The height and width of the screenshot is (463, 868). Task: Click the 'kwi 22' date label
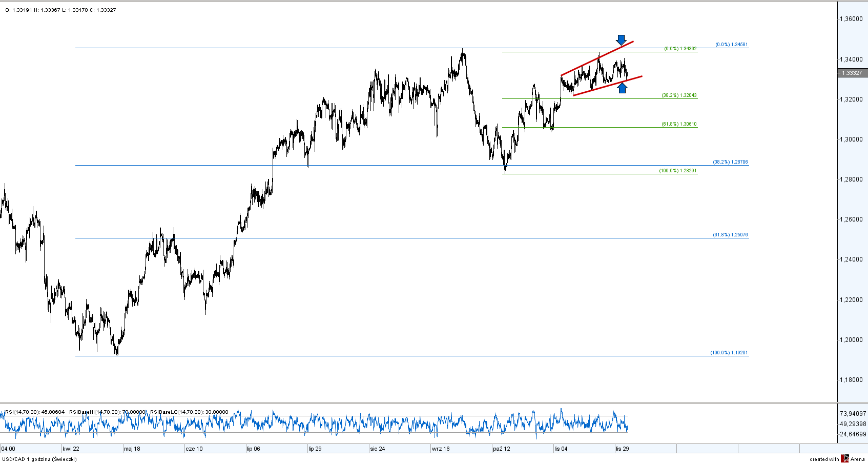[x=71, y=449]
